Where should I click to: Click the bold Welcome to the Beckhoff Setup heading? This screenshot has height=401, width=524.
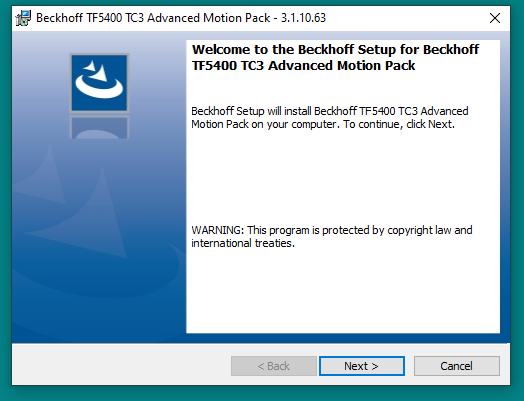pyautogui.click(x=335, y=57)
